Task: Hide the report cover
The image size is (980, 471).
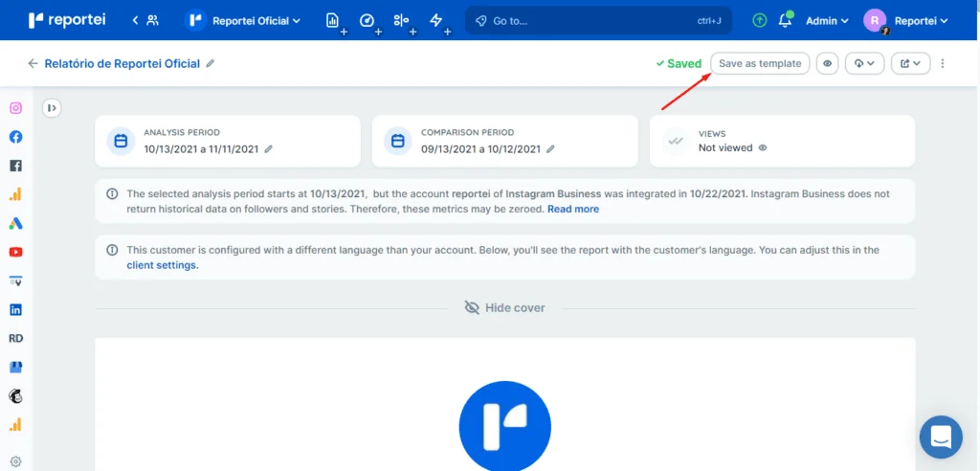Action: coord(505,307)
